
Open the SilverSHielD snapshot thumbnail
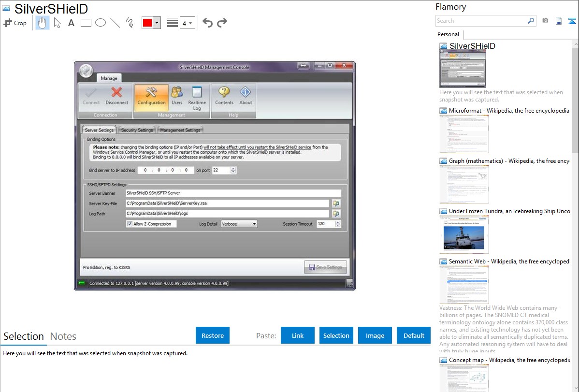tap(463, 68)
